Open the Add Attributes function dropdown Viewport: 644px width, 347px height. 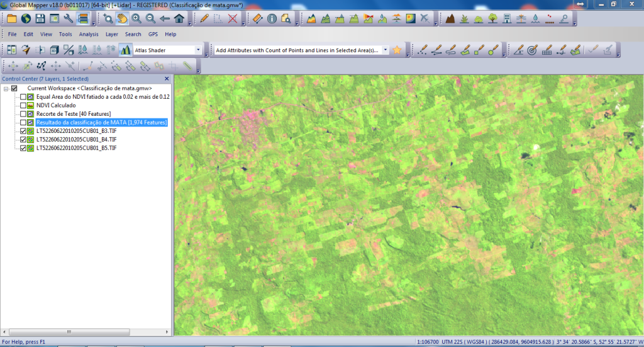tap(385, 50)
